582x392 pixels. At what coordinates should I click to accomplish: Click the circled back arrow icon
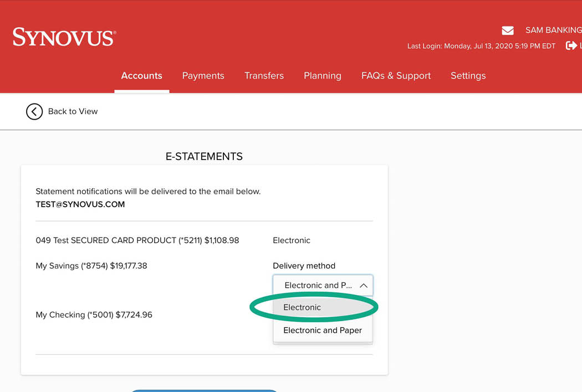(x=34, y=111)
